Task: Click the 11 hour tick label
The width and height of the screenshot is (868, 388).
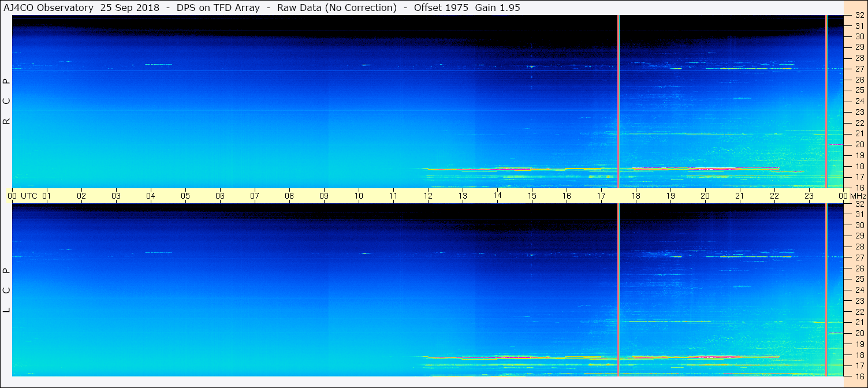Action: 393,196
